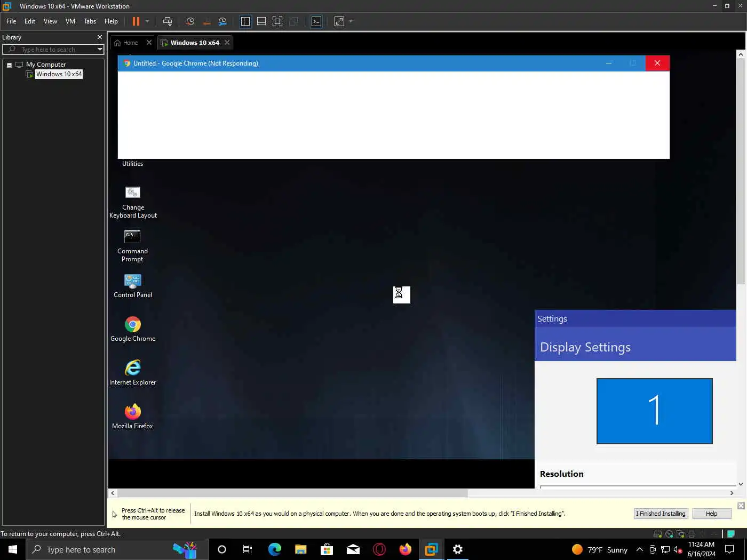Open the Settings gear on the taskbar
This screenshot has width=747, height=560.
458,549
